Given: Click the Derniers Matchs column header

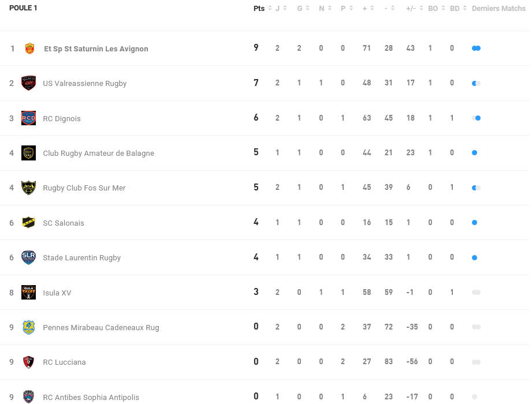Looking at the screenshot, I should 498,8.
